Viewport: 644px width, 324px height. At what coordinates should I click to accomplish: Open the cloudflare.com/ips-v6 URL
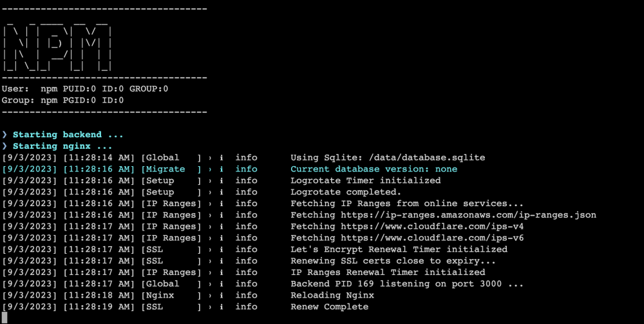(x=432, y=238)
